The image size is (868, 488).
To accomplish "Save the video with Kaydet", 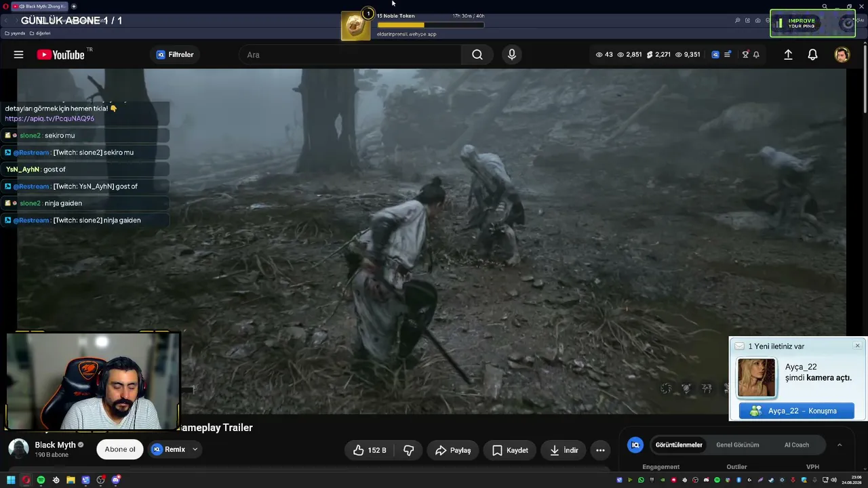I will tap(510, 450).
